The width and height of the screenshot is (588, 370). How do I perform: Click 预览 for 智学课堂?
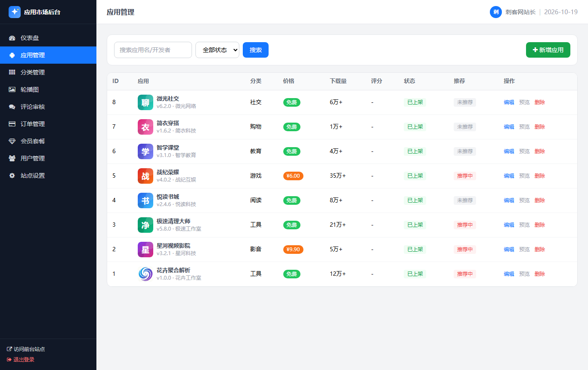(x=524, y=151)
